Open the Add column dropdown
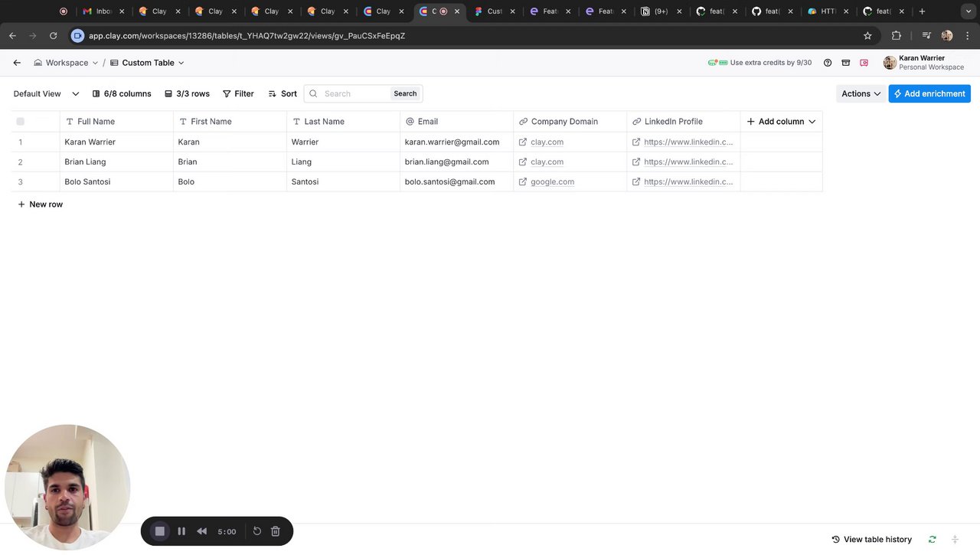 (x=781, y=122)
